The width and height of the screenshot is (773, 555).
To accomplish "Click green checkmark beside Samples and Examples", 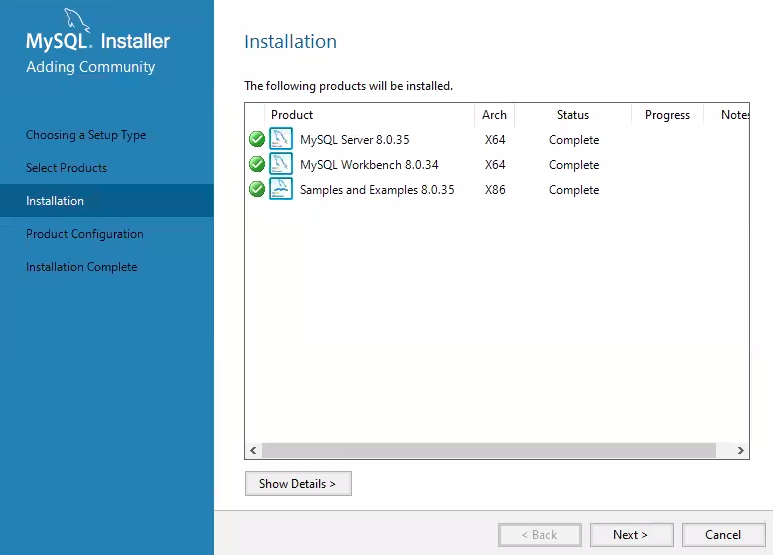I will pos(257,189).
